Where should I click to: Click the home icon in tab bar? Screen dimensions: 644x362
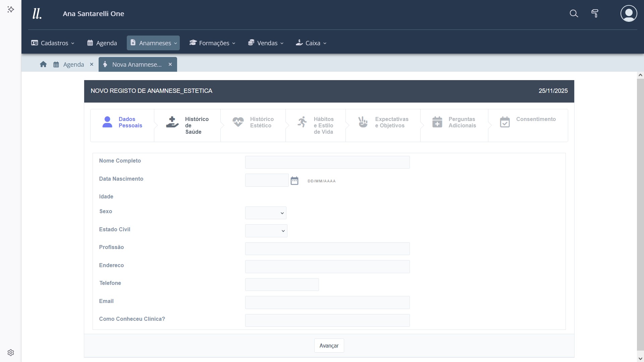[x=43, y=64]
